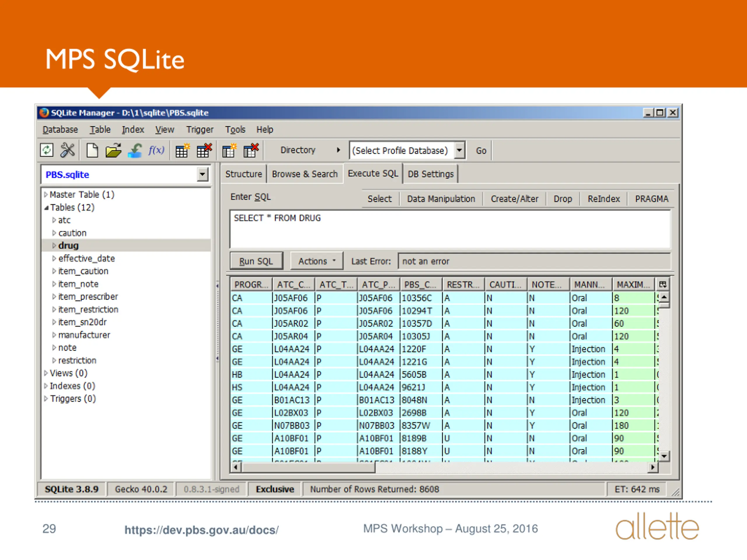Click the Run SQL button
This screenshot has width=747, height=560.
point(256,261)
